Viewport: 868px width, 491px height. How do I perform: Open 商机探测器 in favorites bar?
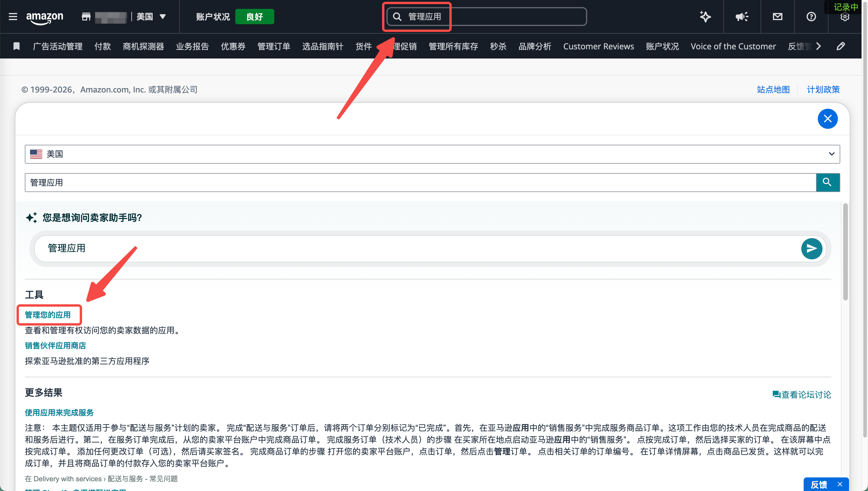(143, 47)
